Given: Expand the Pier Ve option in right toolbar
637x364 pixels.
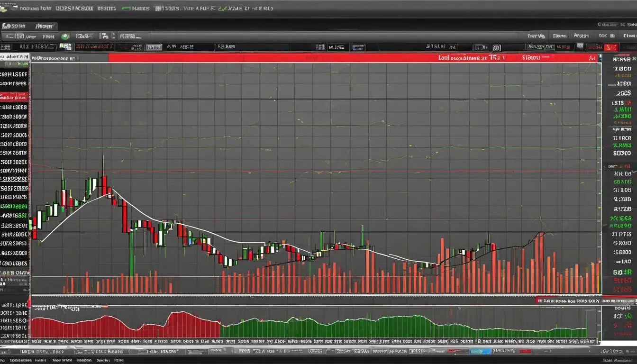Looking at the screenshot, I should tap(536, 36).
